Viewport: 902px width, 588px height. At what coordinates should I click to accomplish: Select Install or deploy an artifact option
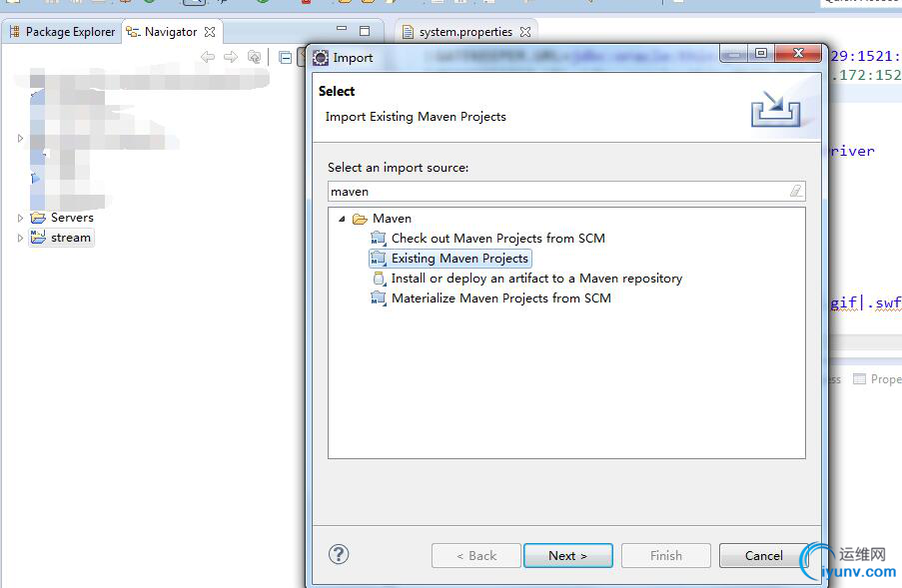pos(536,279)
